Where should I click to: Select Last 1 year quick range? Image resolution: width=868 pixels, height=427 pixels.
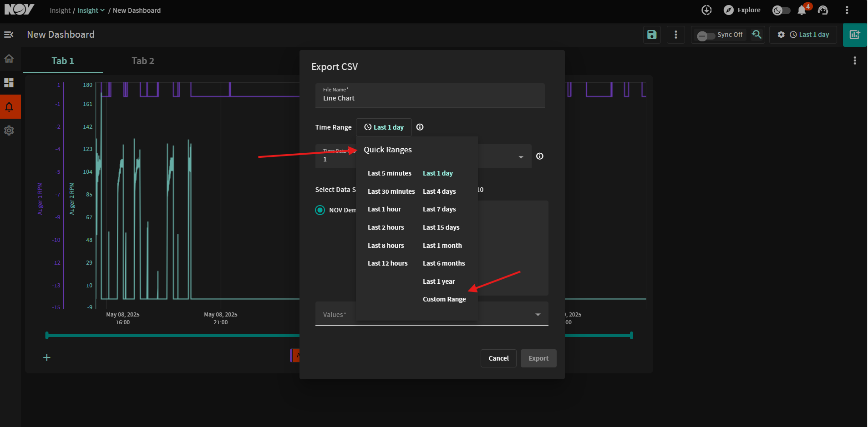click(x=439, y=281)
